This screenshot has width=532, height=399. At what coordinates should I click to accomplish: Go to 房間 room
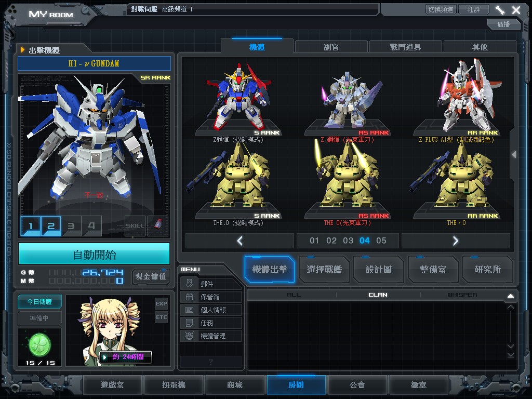[296, 385]
